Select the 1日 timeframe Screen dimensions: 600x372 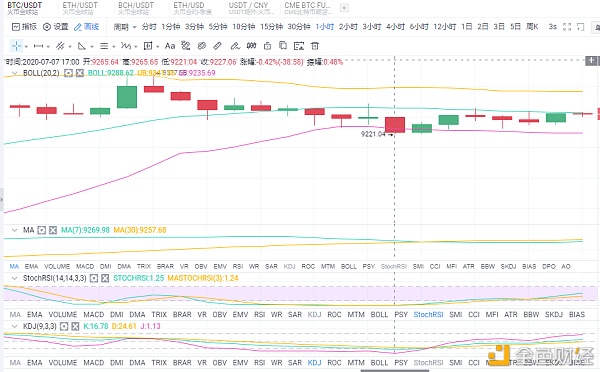pyautogui.click(x=466, y=27)
